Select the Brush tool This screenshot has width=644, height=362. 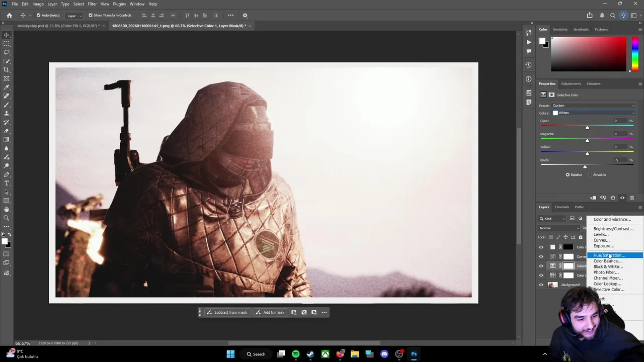(7, 105)
